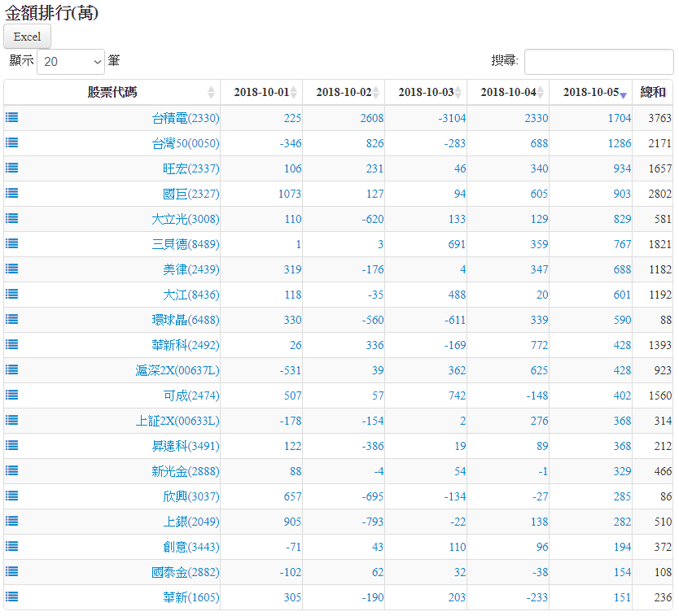Click the list icon beside 台灣50(0050)
This screenshot has width=679, height=616.
pos(12,142)
